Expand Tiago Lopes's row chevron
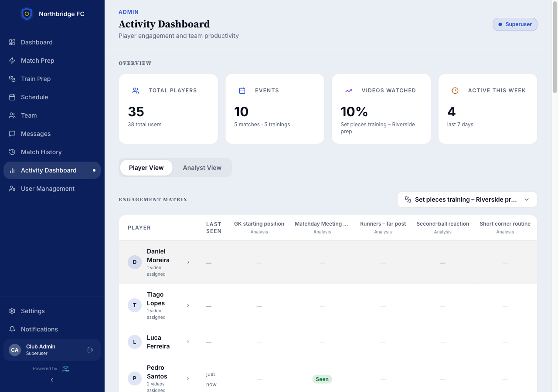This screenshot has width=558, height=392. coord(188,305)
